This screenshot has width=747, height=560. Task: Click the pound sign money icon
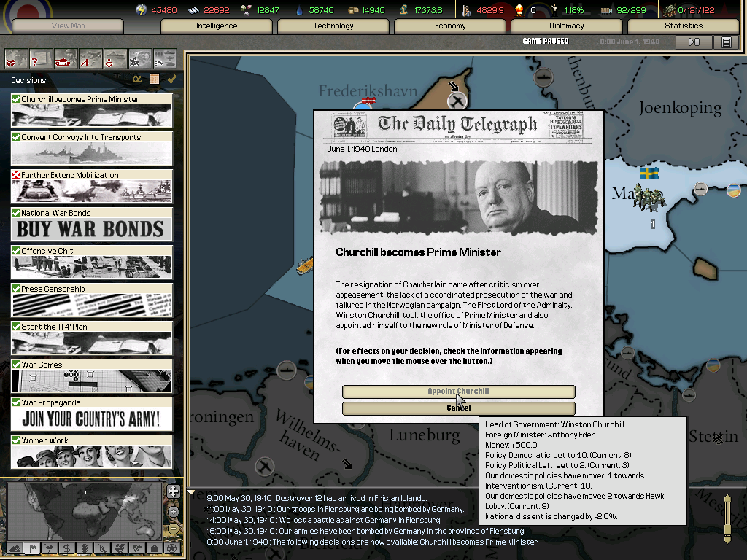pyautogui.click(x=403, y=10)
